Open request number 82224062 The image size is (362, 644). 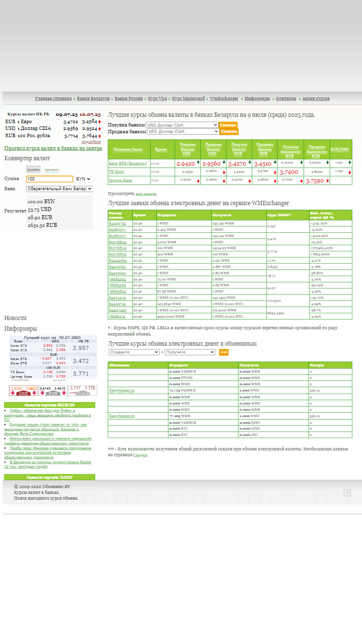tap(118, 261)
